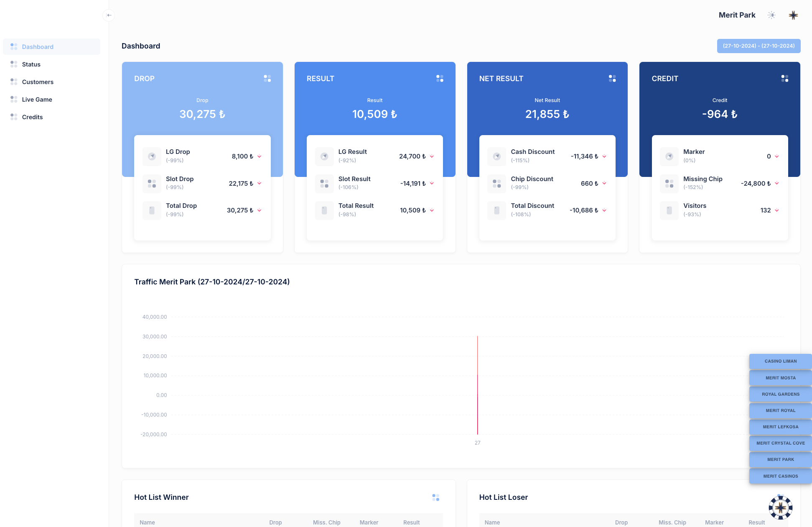Click the Total Result row icon

(x=324, y=210)
